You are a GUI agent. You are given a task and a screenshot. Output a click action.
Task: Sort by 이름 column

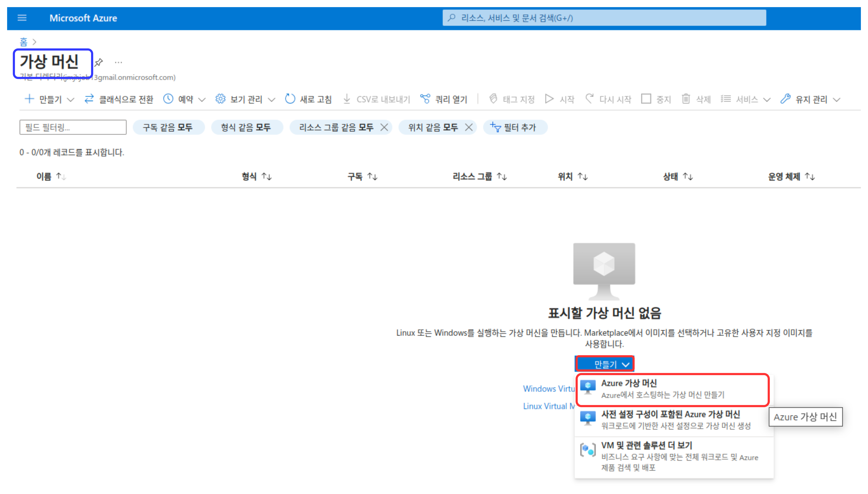(x=51, y=176)
